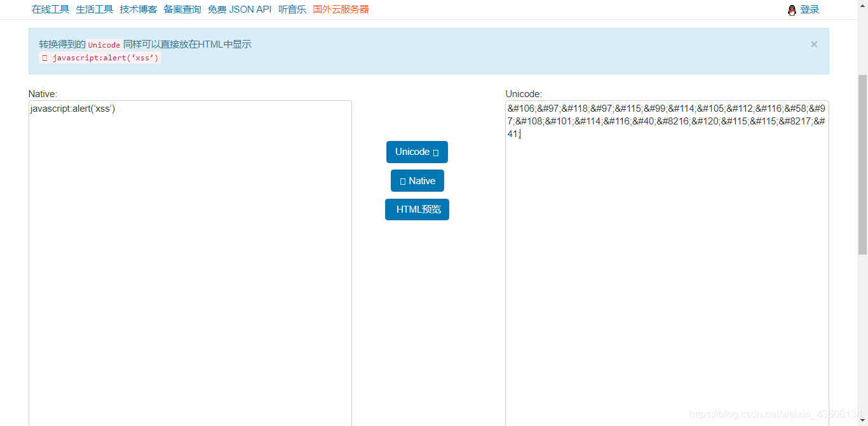
Task: Click the QQ penguin icon beside 登录
Action: coord(792,10)
